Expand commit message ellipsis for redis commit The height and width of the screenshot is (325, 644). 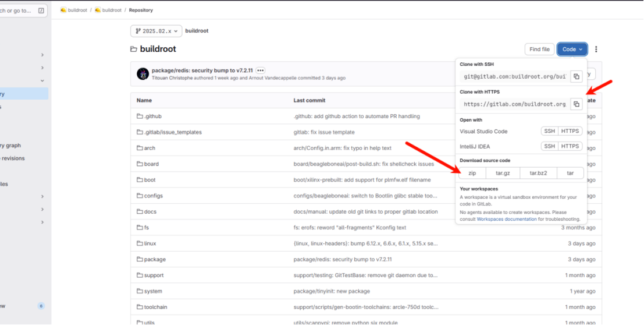tap(261, 70)
